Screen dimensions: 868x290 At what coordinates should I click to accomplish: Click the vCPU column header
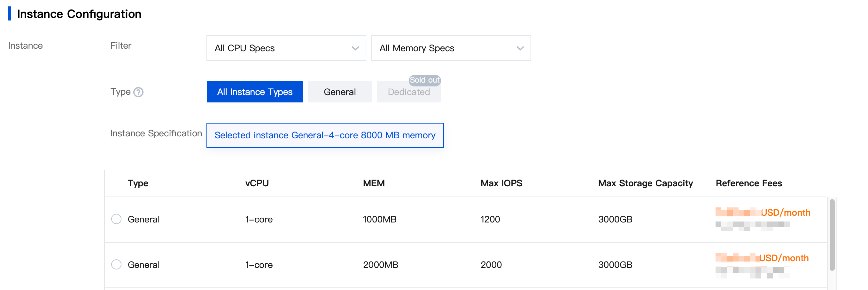point(257,183)
